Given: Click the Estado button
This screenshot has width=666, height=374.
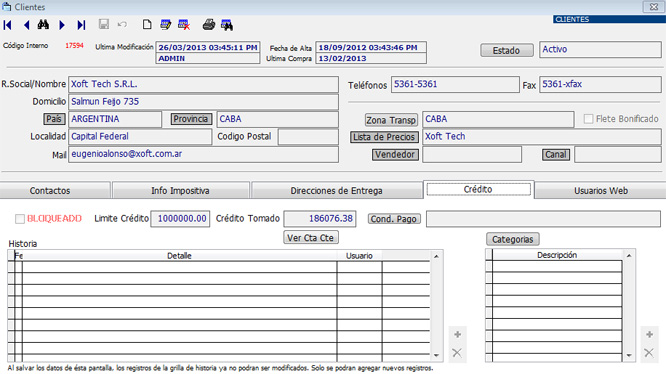Looking at the screenshot, I should click(507, 50).
